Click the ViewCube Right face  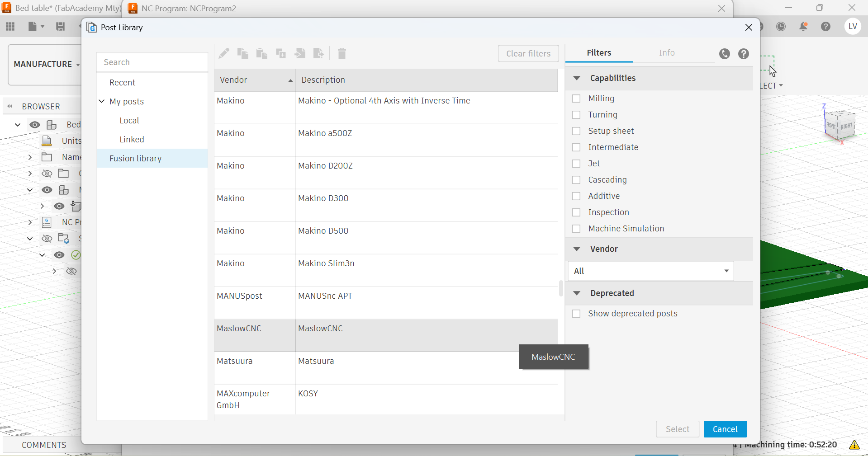point(846,127)
